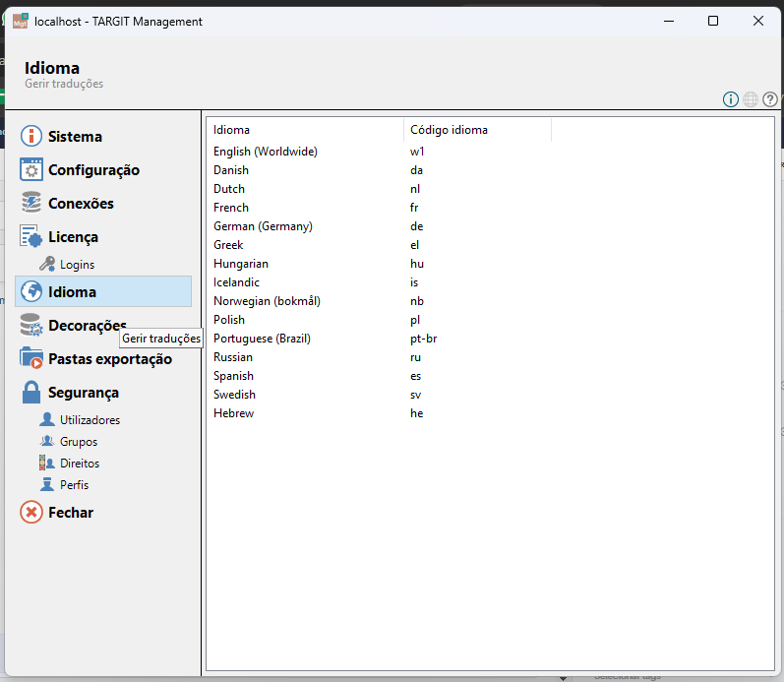Click the Sistema info icon
The image size is (784, 682).
tap(31, 136)
